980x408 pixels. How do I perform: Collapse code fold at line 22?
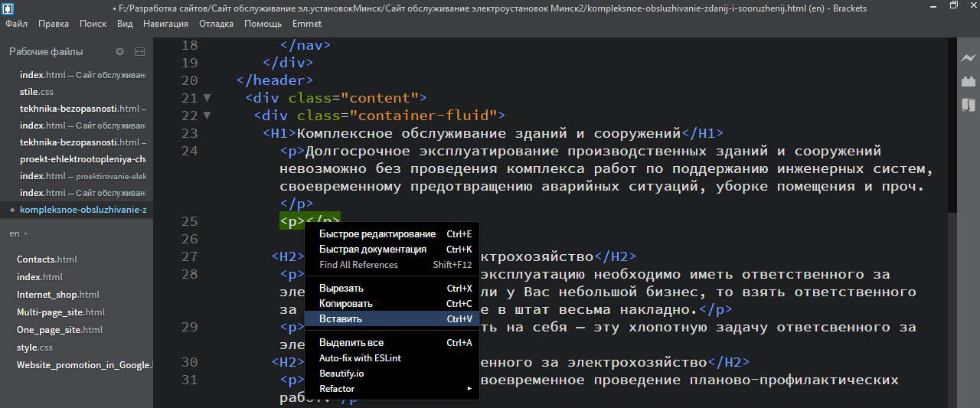[x=206, y=116]
